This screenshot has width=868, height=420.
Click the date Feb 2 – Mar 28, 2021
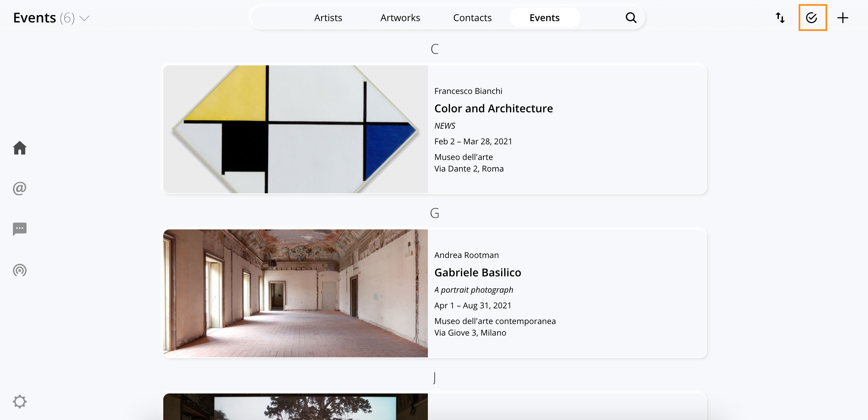(473, 141)
